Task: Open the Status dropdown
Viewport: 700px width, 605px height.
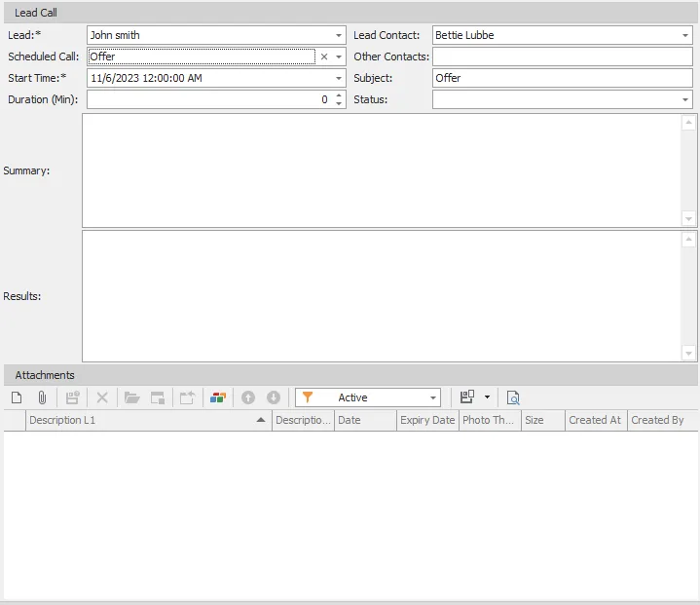Action: pos(685,99)
